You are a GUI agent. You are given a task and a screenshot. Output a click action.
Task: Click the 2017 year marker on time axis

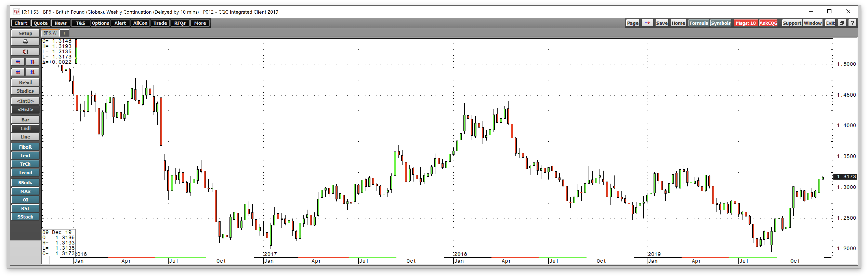coord(270,254)
